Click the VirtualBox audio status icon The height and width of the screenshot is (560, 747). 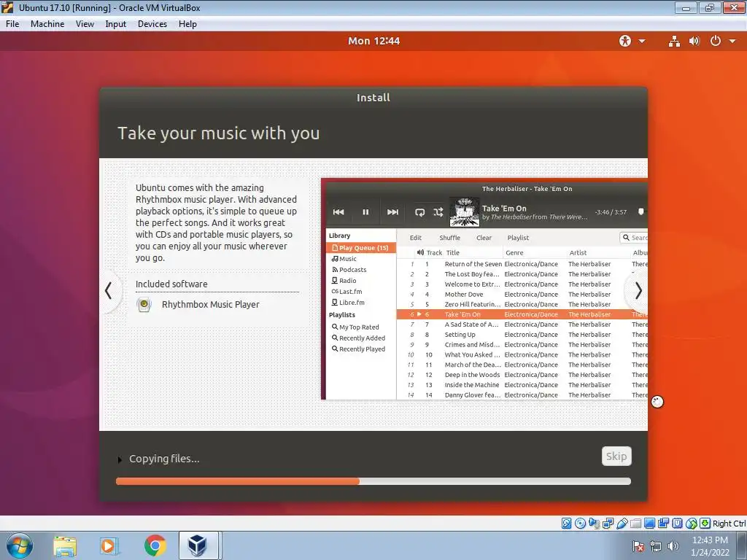tap(594, 524)
